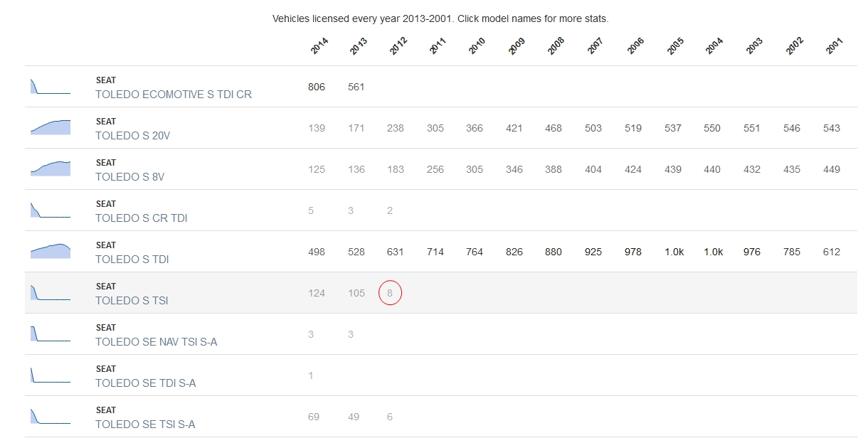The height and width of the screenshot is (443, 868).
Task: Open TOLEDO S 20V model stats
Action: click(x=133, y=136)
